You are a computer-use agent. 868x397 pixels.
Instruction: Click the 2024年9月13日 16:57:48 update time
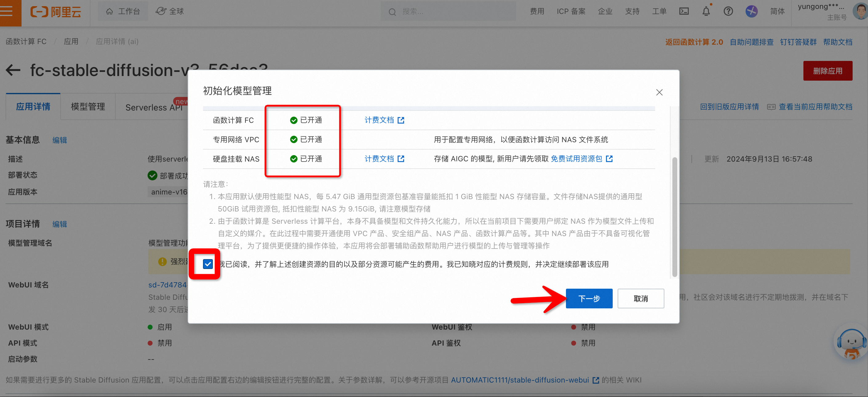[769, 159]
